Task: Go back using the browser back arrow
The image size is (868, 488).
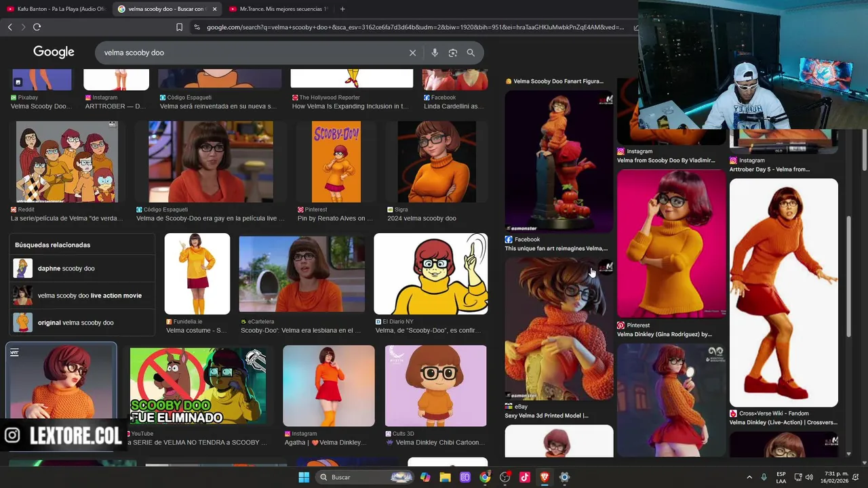Action: 9,27
